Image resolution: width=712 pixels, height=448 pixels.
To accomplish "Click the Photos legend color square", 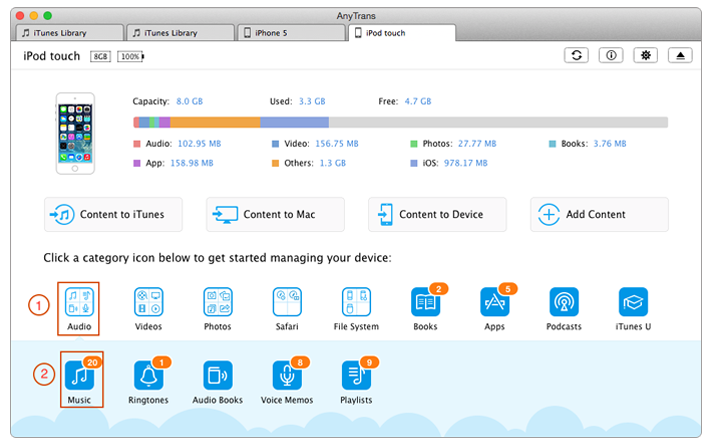I will coord(414,144).
